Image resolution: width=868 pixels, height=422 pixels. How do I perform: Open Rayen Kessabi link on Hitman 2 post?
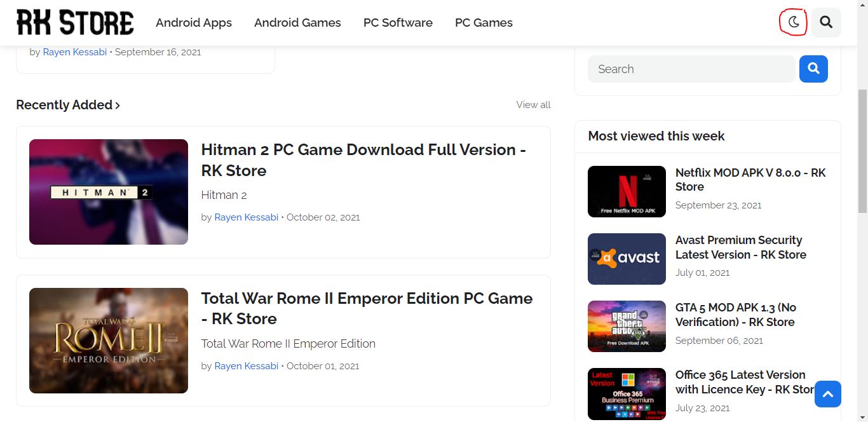tap(247, 217)
